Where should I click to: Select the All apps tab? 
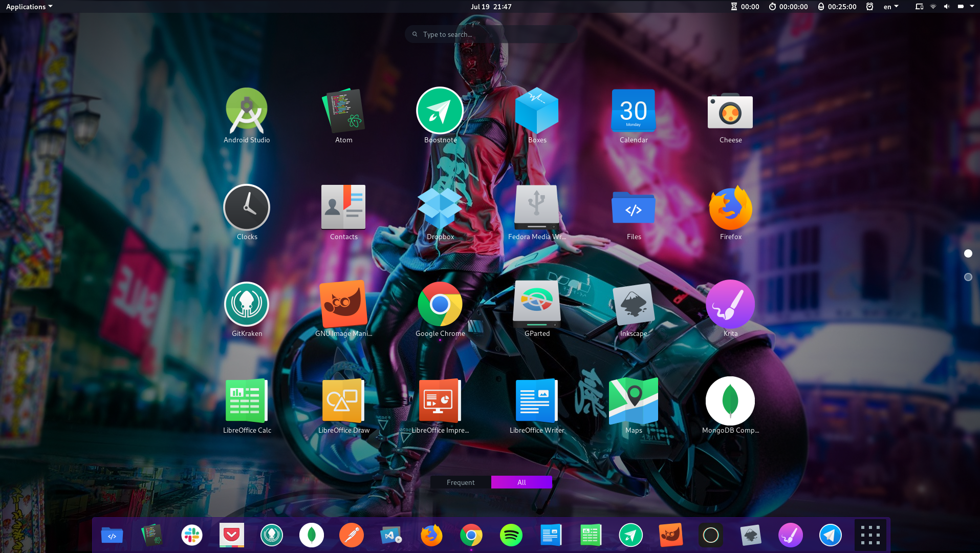tap(521, 482)
